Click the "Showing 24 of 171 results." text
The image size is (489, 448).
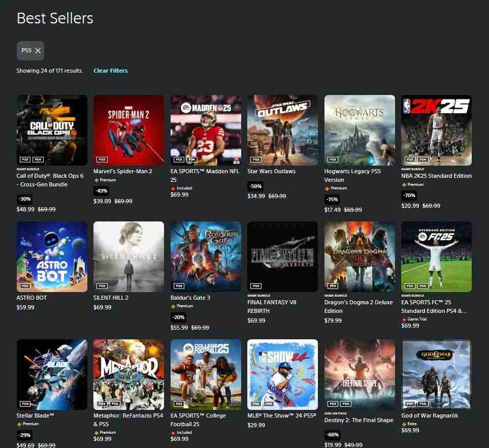pos(50,71)
